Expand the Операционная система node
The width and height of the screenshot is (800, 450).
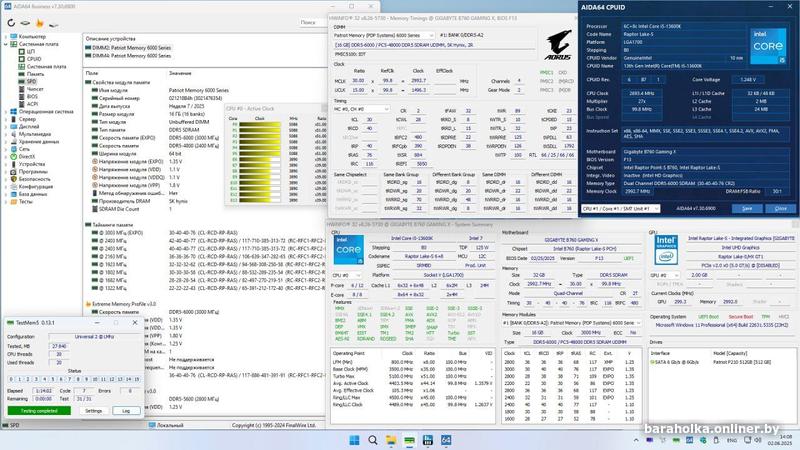click(6, 111)
